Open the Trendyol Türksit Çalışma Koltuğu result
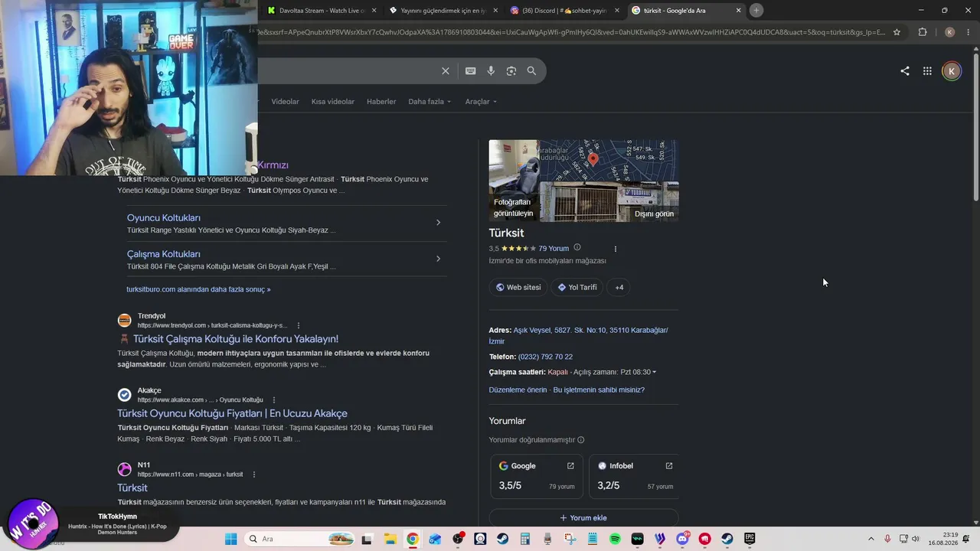The image size is (980, 551). tap(236, 339)
